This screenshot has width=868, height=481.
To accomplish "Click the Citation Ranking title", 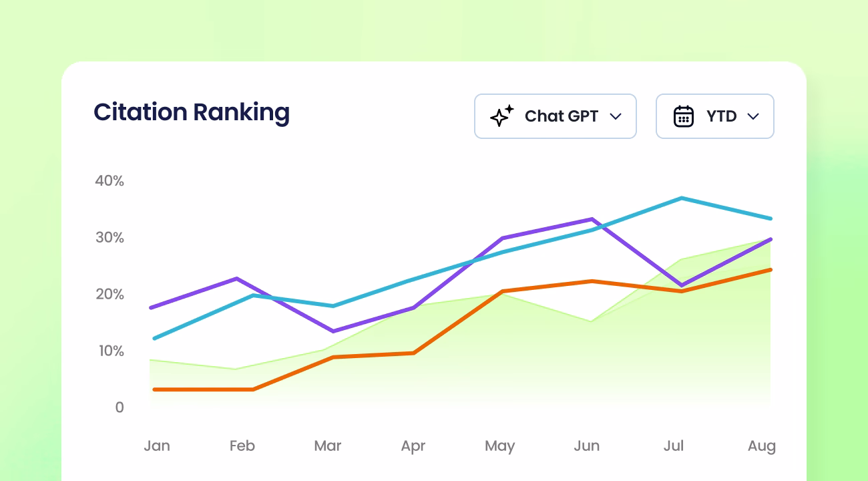I will click(x=192, y=112).
